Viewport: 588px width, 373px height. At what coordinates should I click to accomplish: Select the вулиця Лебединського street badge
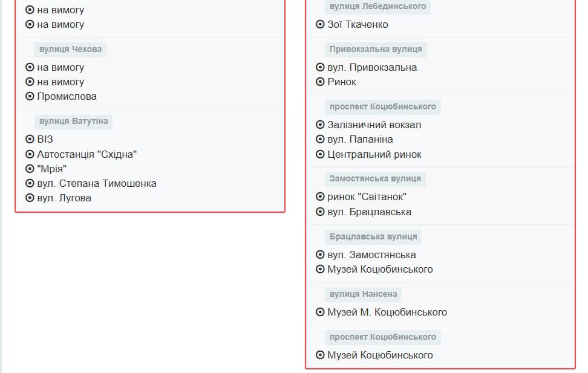pyautogui.click(x=378, y=7)
